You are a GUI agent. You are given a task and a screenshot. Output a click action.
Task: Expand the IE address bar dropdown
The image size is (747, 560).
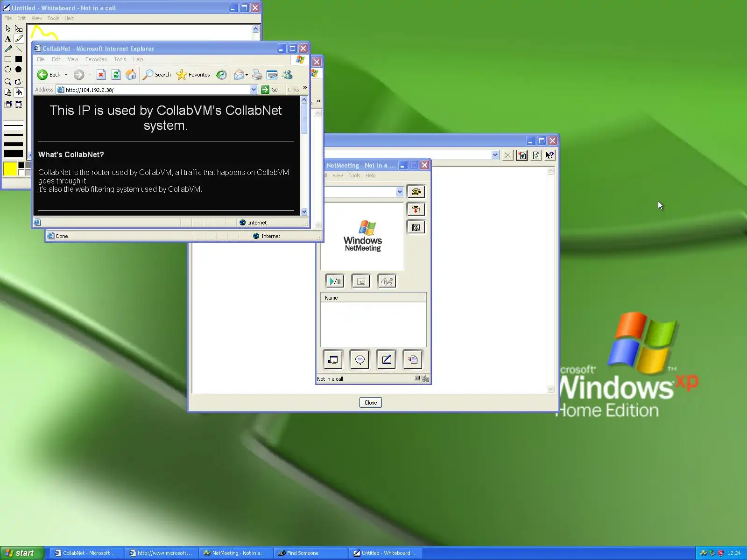(x=254, y=90)
